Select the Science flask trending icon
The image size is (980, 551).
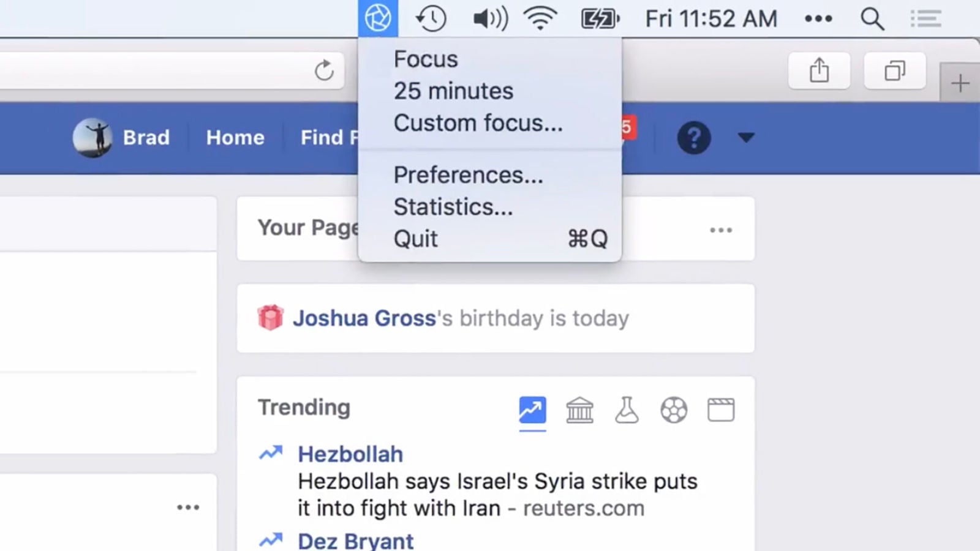627,410
